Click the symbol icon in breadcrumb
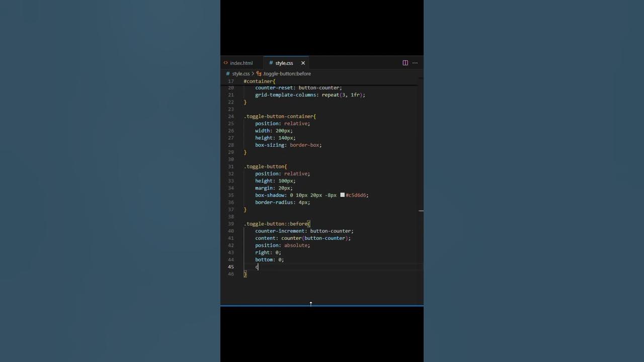 (x=259, y=73)
